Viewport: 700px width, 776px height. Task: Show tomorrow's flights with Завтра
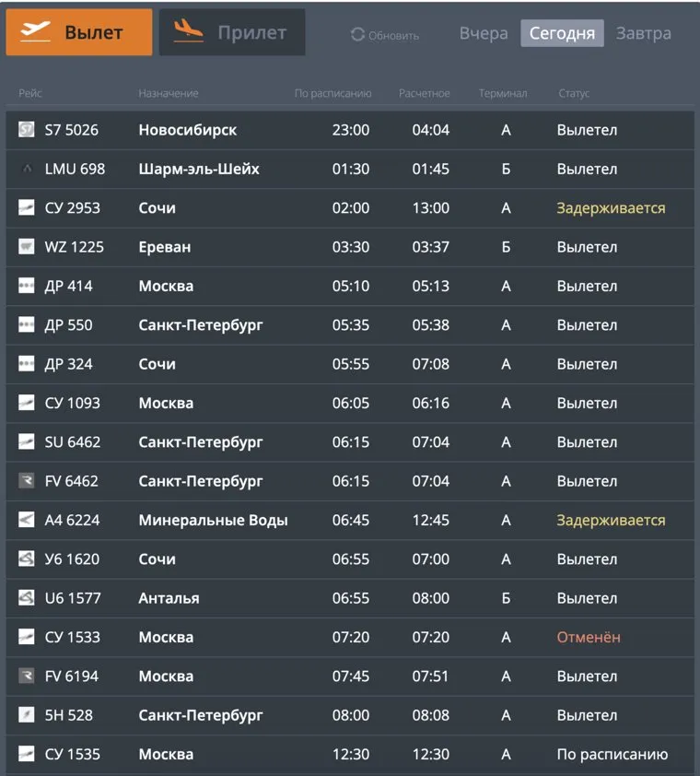(x=643, y=33)
